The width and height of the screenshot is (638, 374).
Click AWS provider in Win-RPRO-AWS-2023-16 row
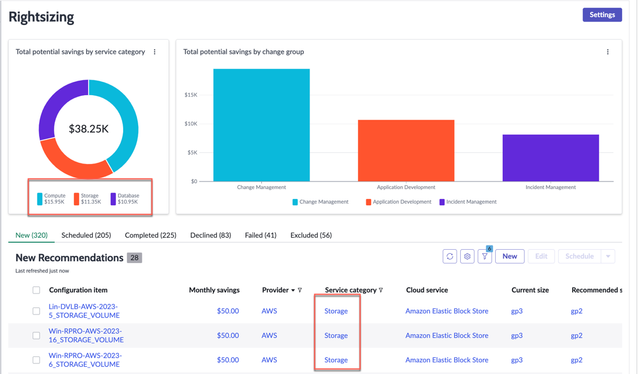269,335
